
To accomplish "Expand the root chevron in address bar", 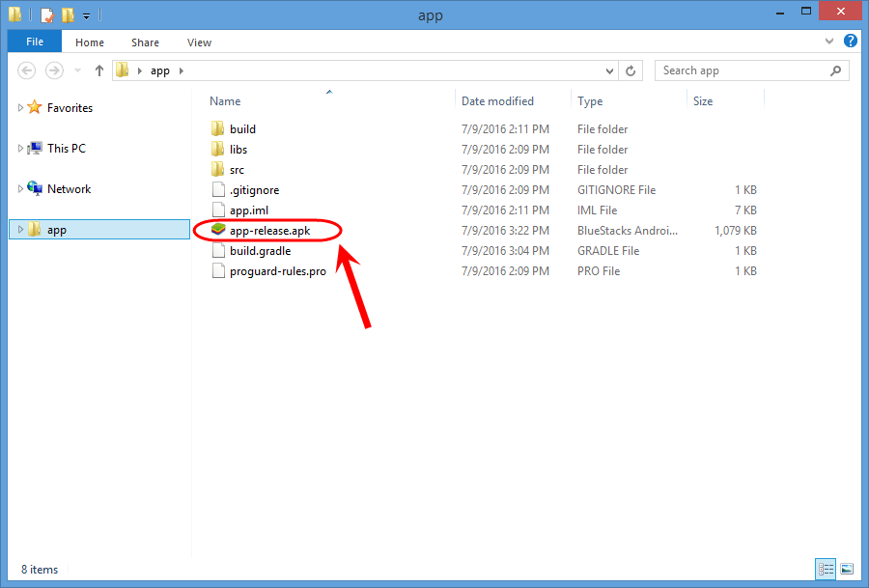I will point(140,70).
